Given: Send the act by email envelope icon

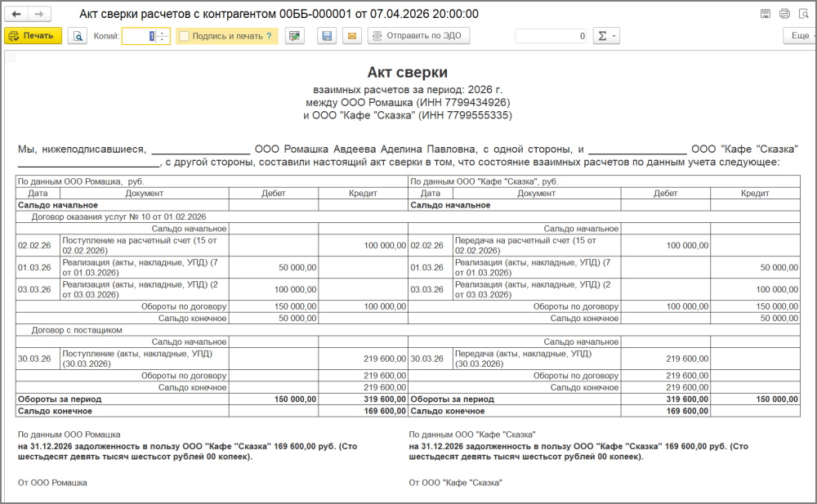Looking at the screenshot, I should click(x=351, y=36).
